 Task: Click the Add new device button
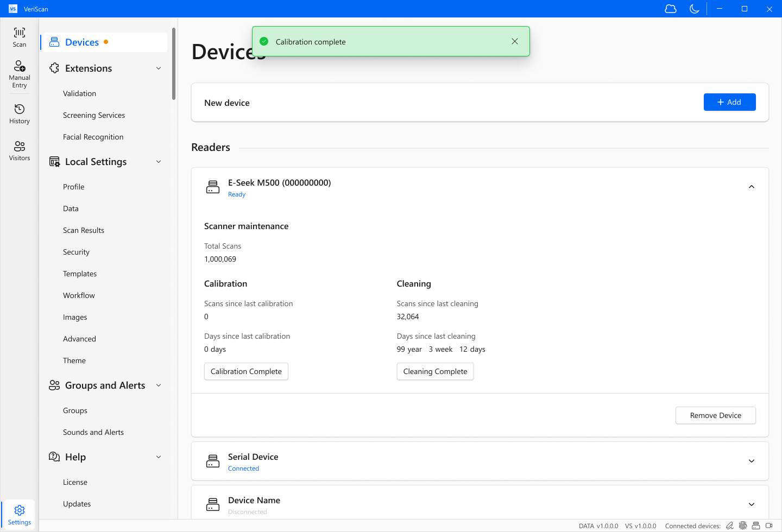click(x=729, y=102)
